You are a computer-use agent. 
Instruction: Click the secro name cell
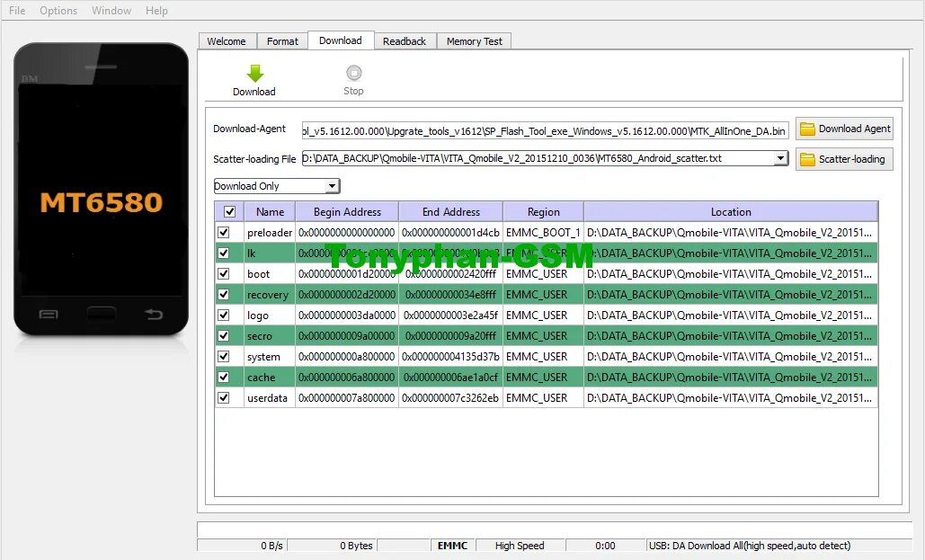coord(270,336)
